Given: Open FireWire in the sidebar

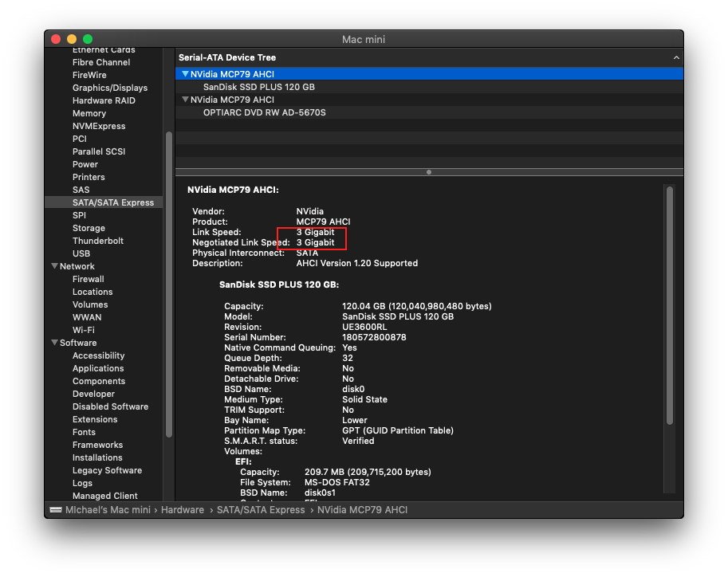Looking at the screenshot, I should click(89, 75).
